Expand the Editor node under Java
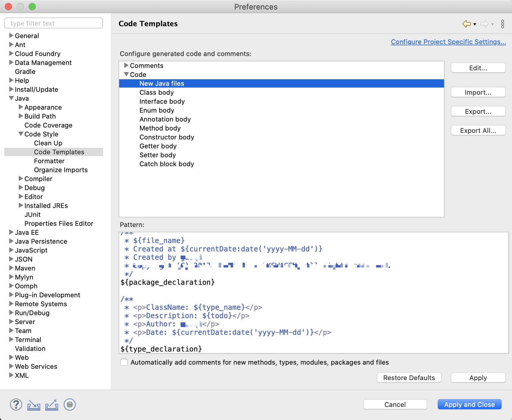Screen dimensions: 512x420 click(x=21, y=196)
